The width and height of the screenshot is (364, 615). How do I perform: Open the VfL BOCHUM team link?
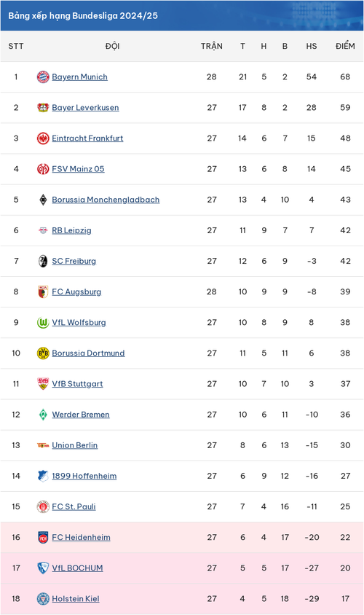click(78, 568)
